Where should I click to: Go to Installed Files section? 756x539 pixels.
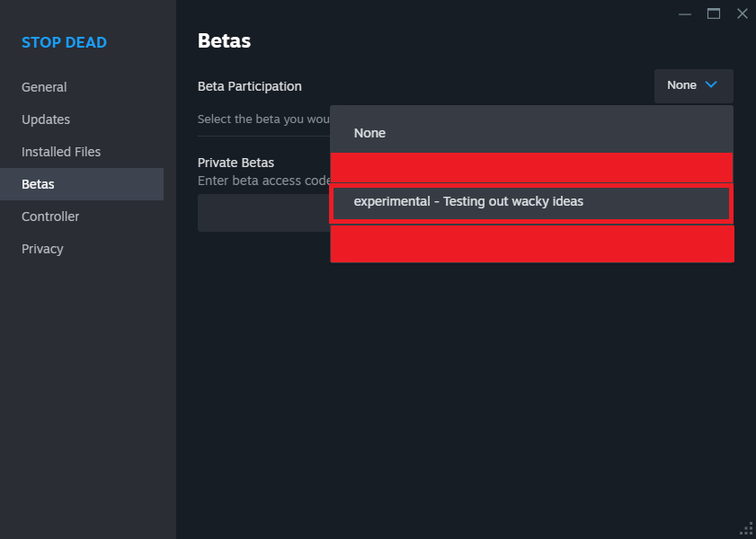pyautogui.click(x=61, y=152)
